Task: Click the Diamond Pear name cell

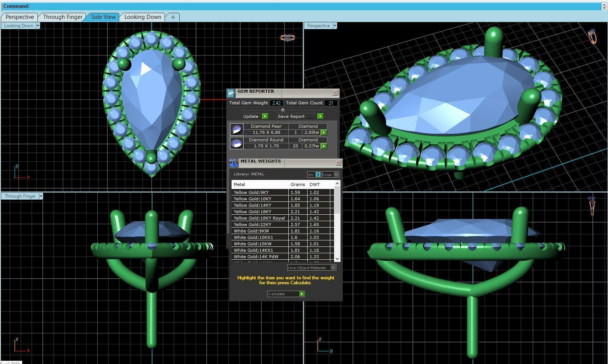Action: tap(266, 126)
